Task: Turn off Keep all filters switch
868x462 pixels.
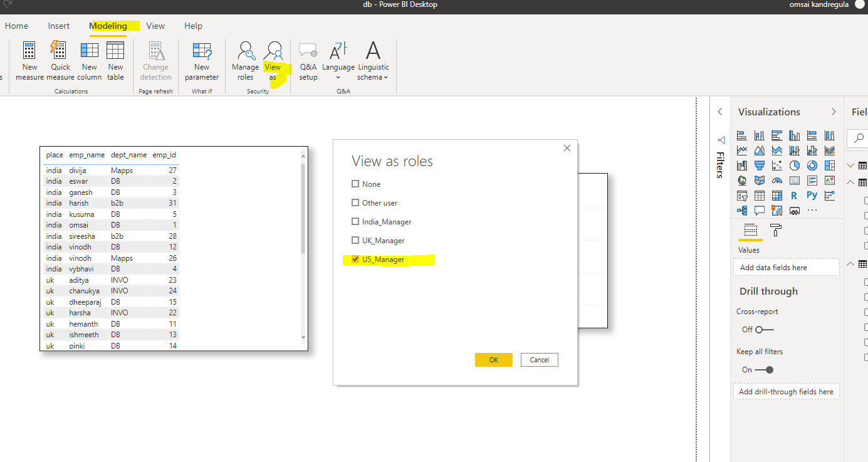Action: [x=765, y=369]
